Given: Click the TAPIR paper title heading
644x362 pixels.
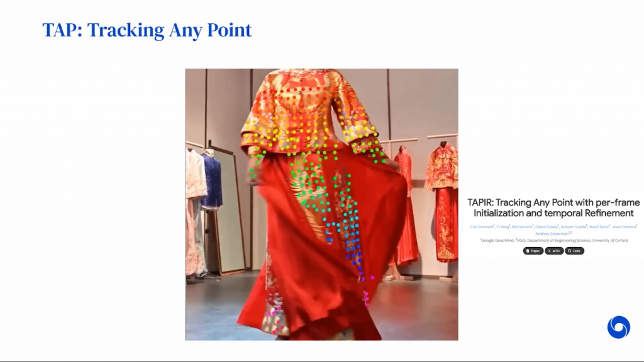Looking at the screenshot, I should 553,207.
